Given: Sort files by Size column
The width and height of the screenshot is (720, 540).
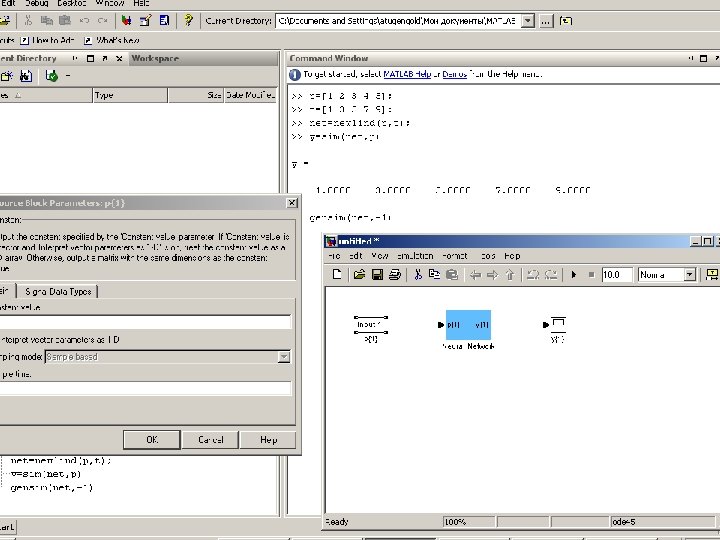Looking at the screenshot, I should 196,95.
